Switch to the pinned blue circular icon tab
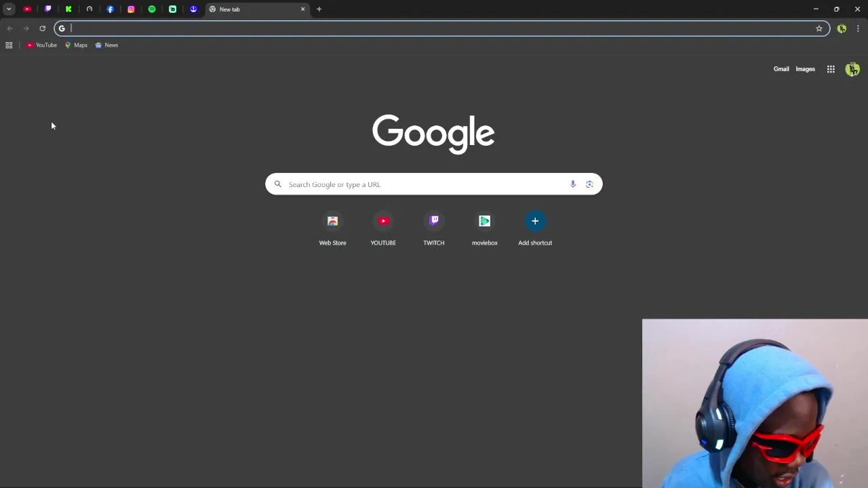Image resolution: width=868 pixels, height=488 pixels. (193, 9)
